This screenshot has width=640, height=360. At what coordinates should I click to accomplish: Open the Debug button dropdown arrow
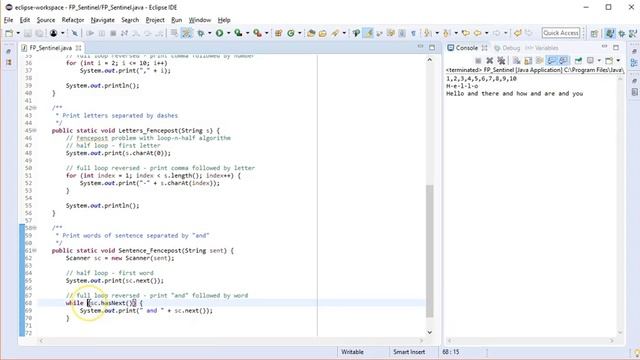(x=209, y=33)
